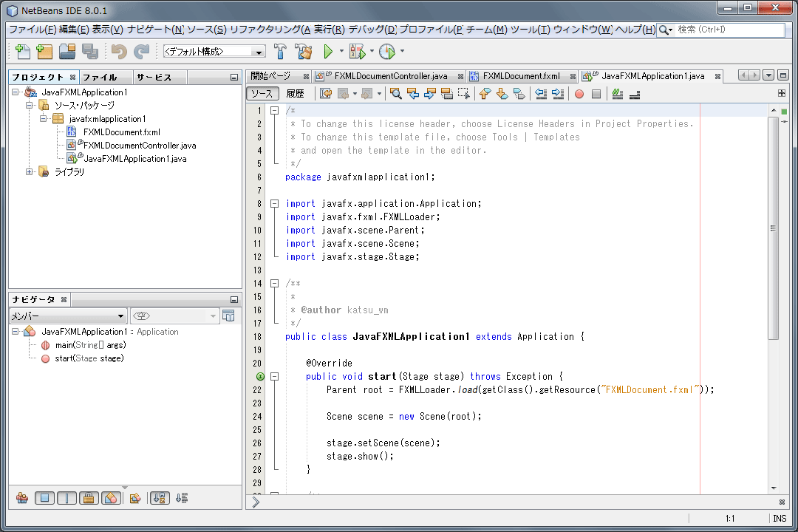
Task: Switch to the FXMLDocument.fxml editor tab
Action: click(521, 76)
